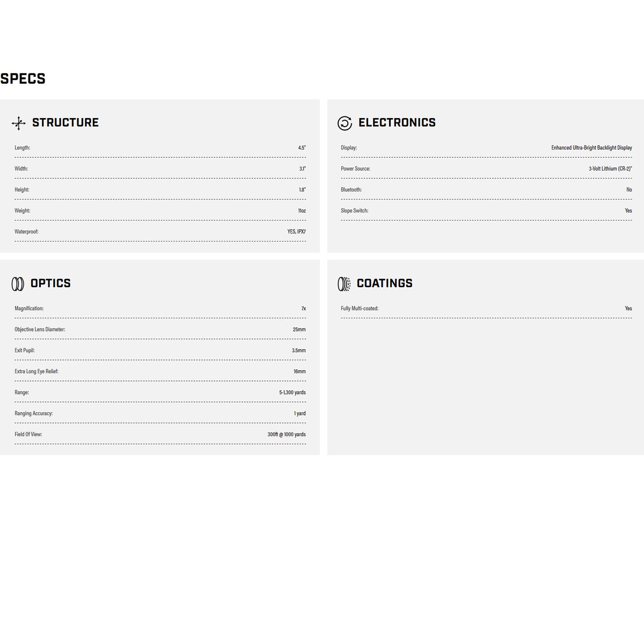This screenshot has width=644, height=644.
Task: Click the Slope Switch label
Action: click(x=354, y=211)
